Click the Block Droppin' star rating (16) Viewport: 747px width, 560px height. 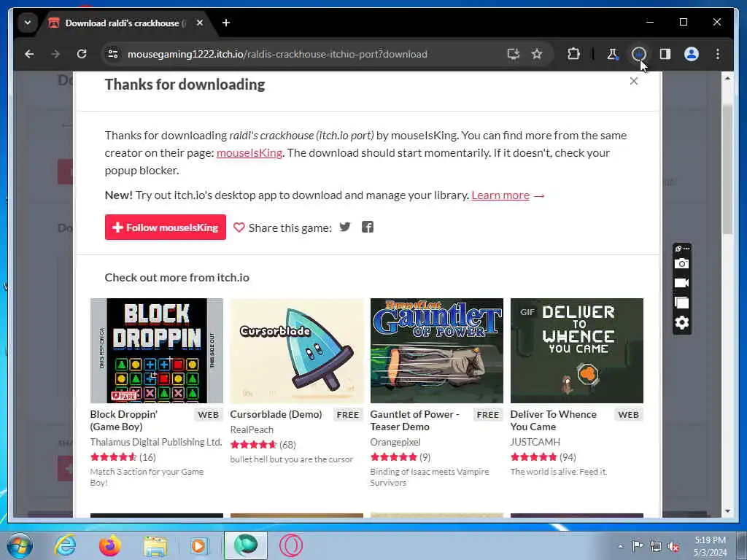[123, 457]
